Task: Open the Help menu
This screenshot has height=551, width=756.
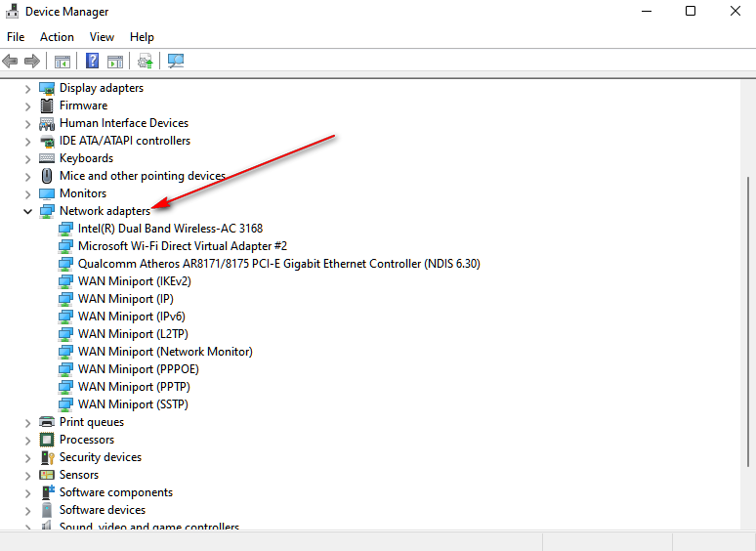Action: coord(142,37)
